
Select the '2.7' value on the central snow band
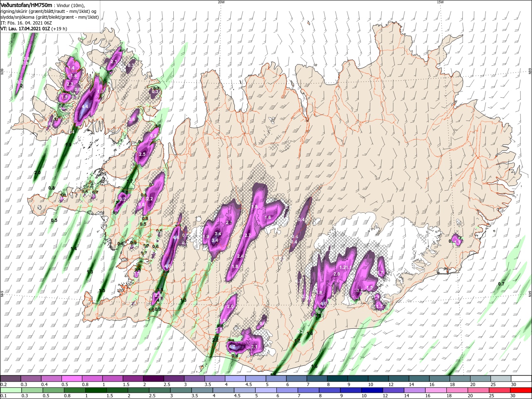click(248, 236)
